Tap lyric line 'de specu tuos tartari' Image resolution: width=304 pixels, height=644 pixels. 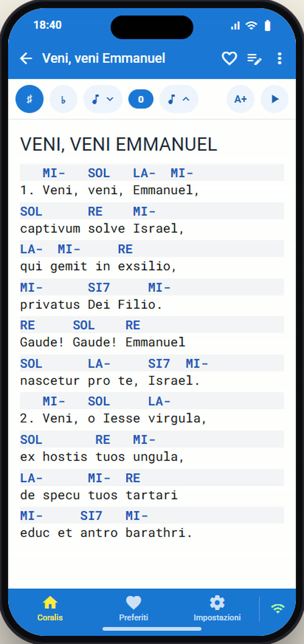click(99, 495)
